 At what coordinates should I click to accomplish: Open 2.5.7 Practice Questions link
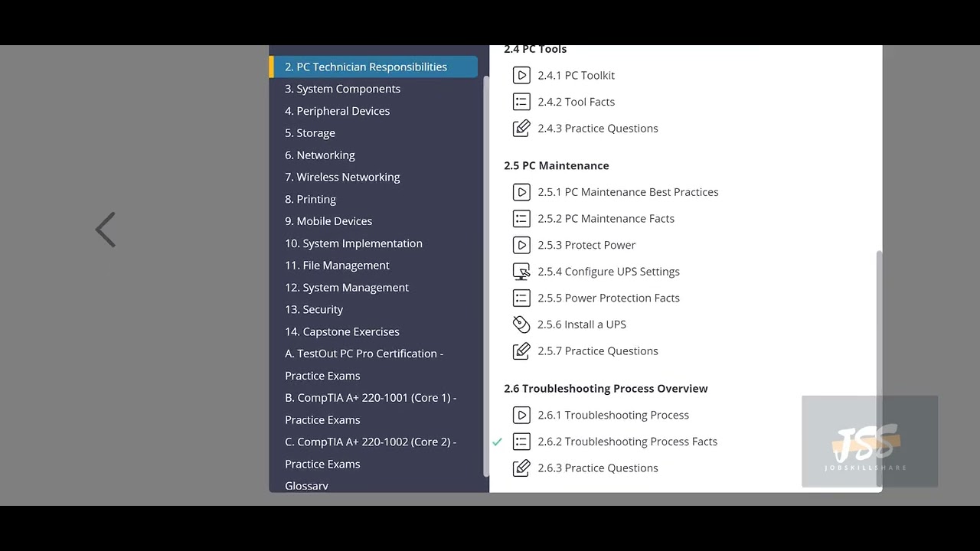pyautogui.click(x=597, y=351)
